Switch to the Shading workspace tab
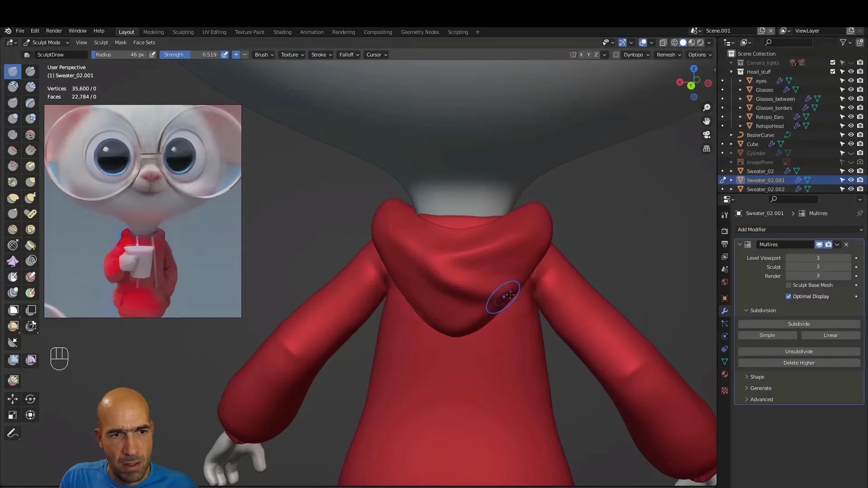This screenshot has height=488, width=868. [282, 32]
